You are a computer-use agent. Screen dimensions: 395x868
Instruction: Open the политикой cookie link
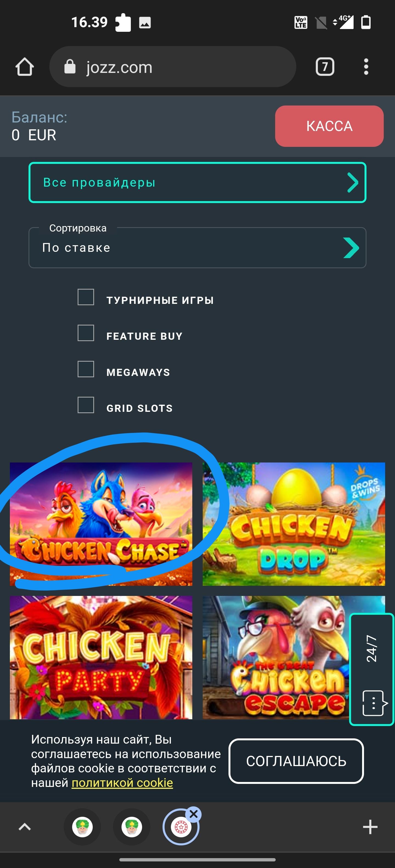(122, 783)
